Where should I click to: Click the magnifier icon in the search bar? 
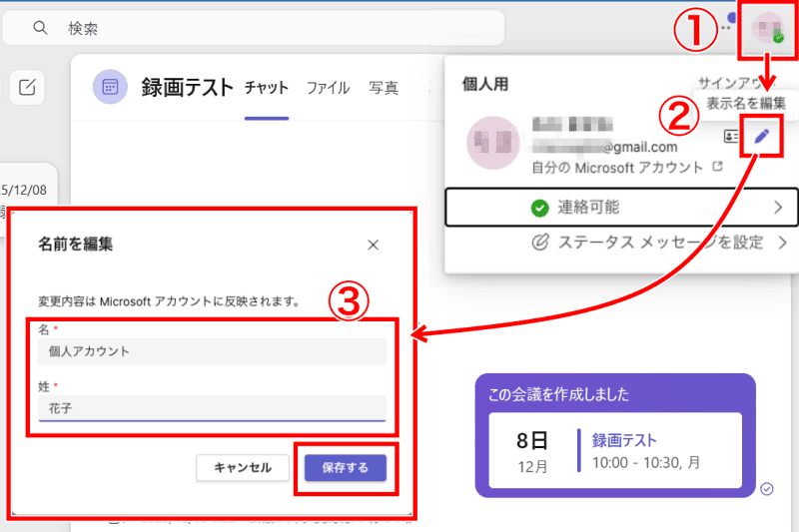click(41, 28)
